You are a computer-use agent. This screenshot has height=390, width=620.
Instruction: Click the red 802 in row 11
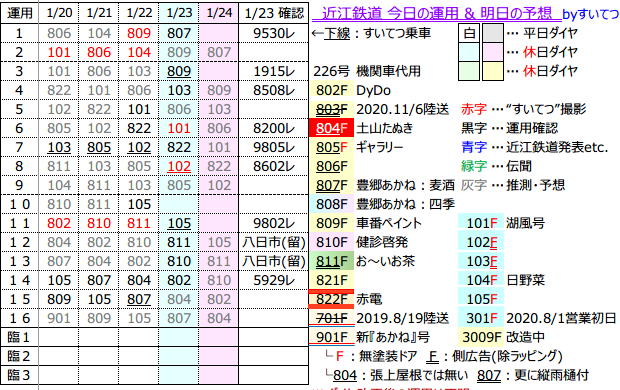(x=59, y=223)
